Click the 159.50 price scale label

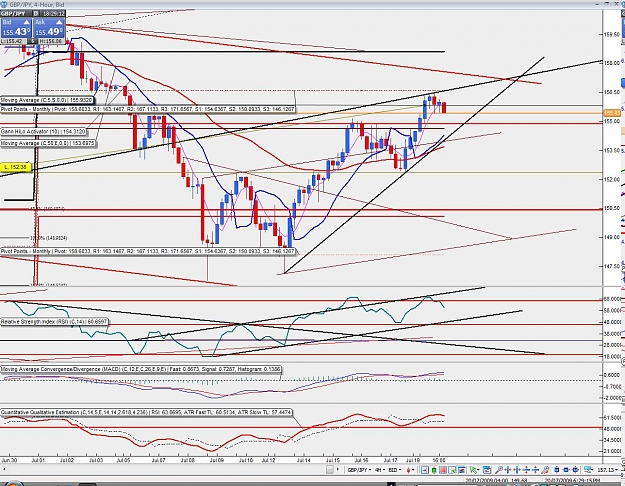(612, 34)
